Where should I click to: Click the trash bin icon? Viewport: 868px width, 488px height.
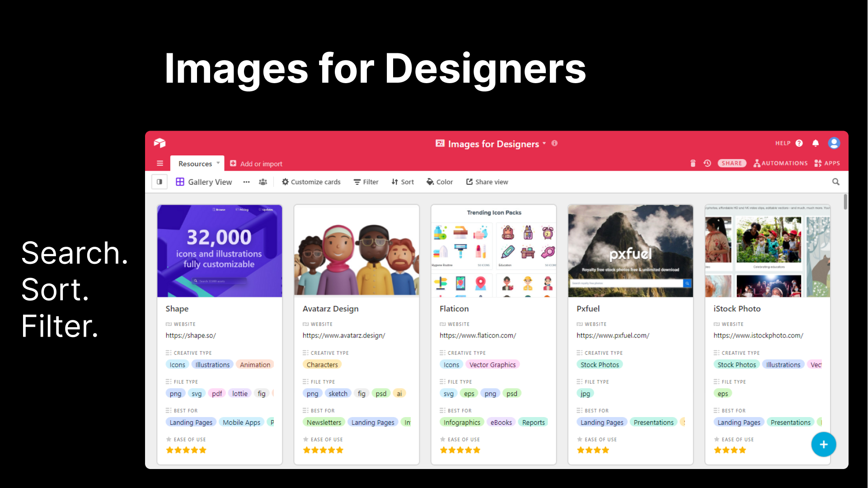tap(693, 164)
